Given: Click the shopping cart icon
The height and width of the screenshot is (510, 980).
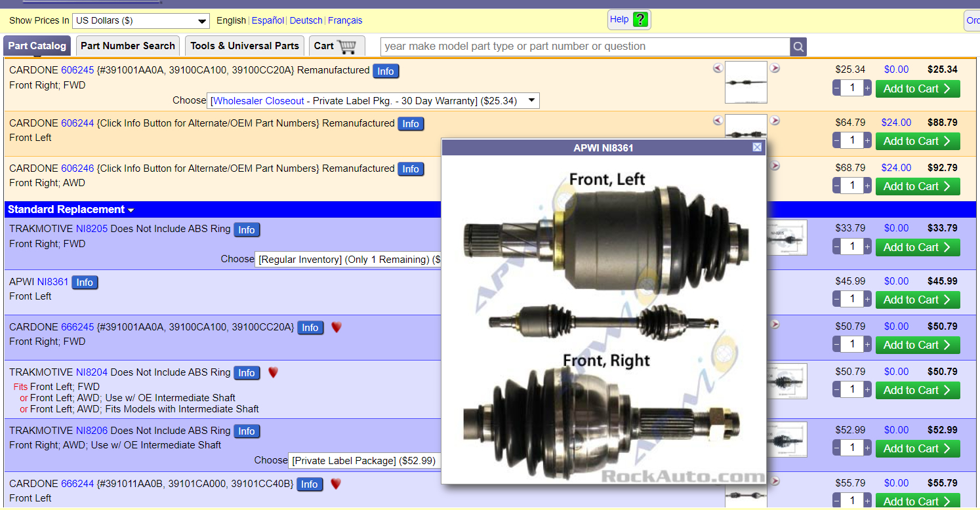Looking at the screenshot, I should point(347,46).
